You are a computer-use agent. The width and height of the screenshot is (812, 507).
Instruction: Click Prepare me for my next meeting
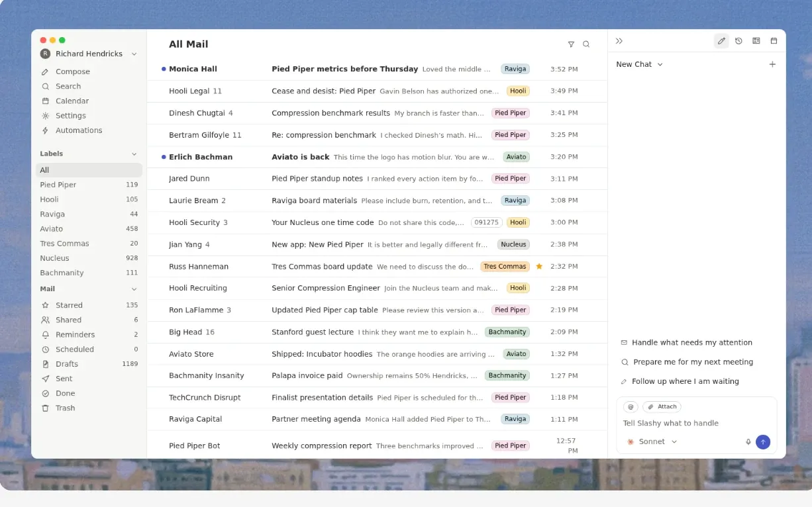point(687,362)
